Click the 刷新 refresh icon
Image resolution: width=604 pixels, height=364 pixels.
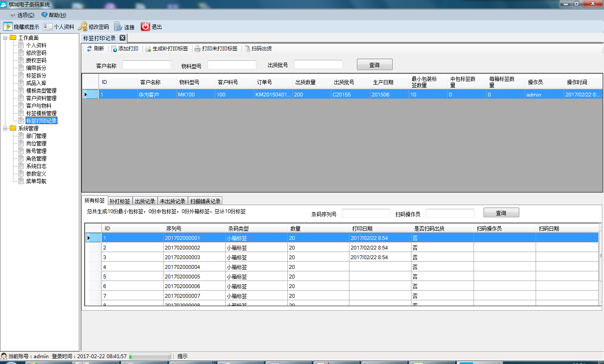click(89, 49)
